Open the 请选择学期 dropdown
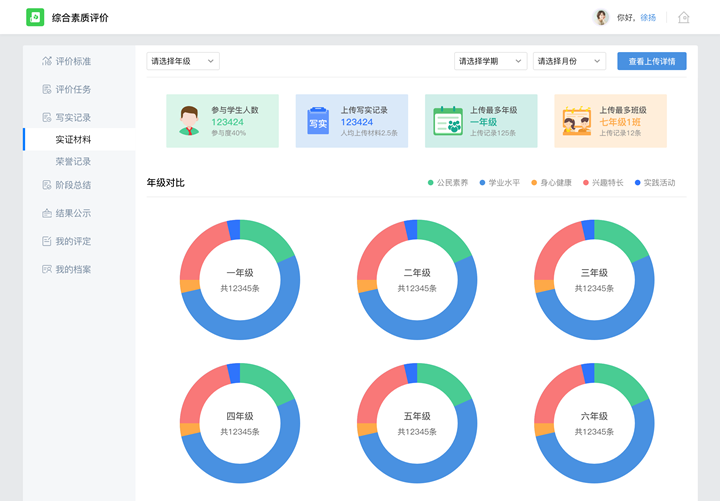This screenshot has width=720, height=501. [x=490, y=61]
